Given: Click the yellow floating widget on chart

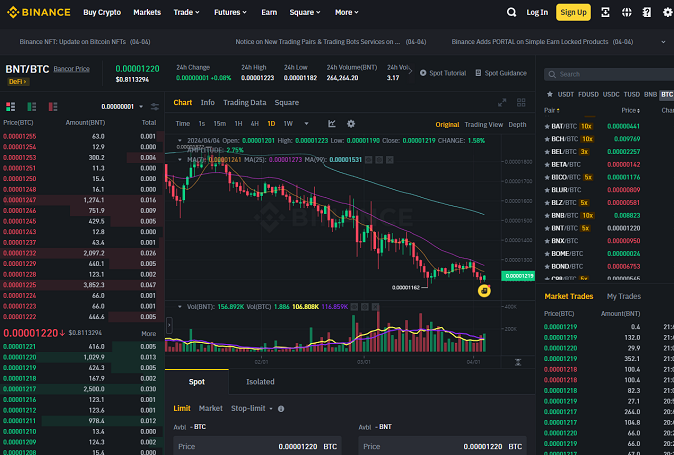Looking at the screenshot, I should pos(484,291).
